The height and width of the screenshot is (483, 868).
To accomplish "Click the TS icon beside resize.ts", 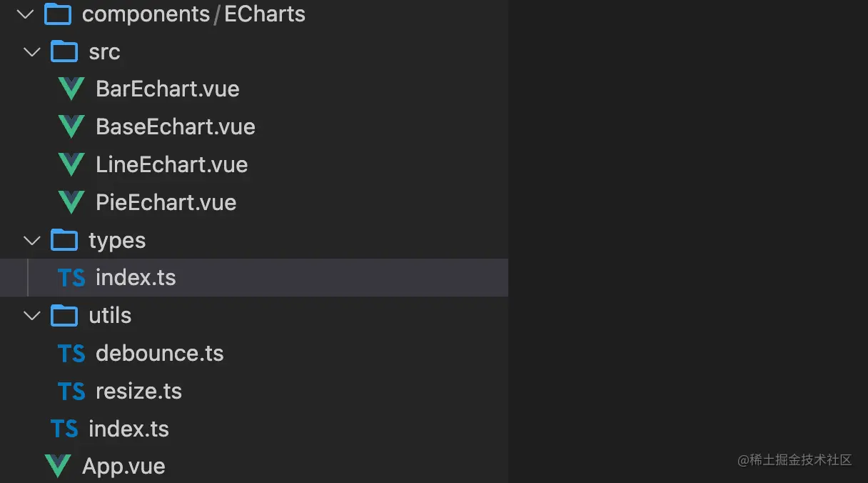I will point(71,392).
